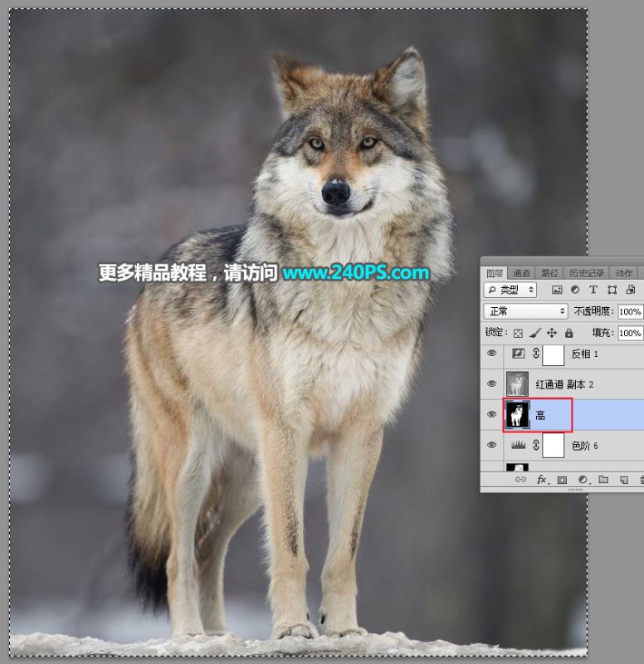This screenshot has width=644, height=664.
Task: Click the 高 layer thumbnail
Action: [x=517, y=415]
